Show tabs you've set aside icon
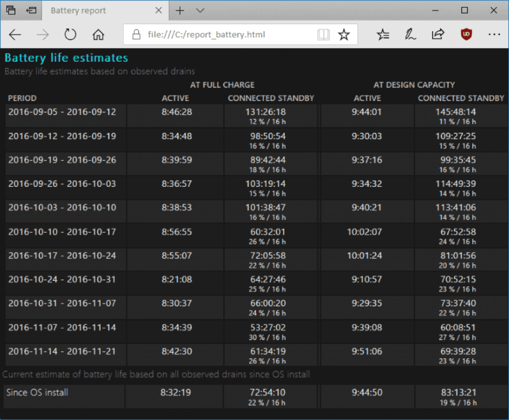The height and width of the screenshot is (420, 509). pos(11,10)
